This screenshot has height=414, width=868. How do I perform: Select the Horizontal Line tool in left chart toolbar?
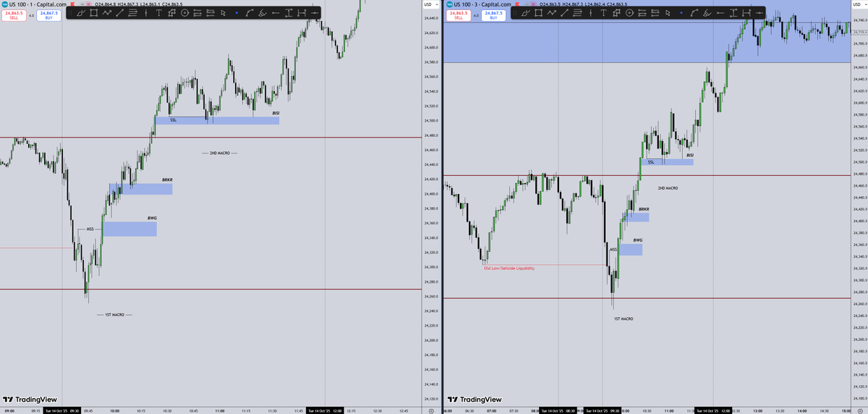pos(315,13)
